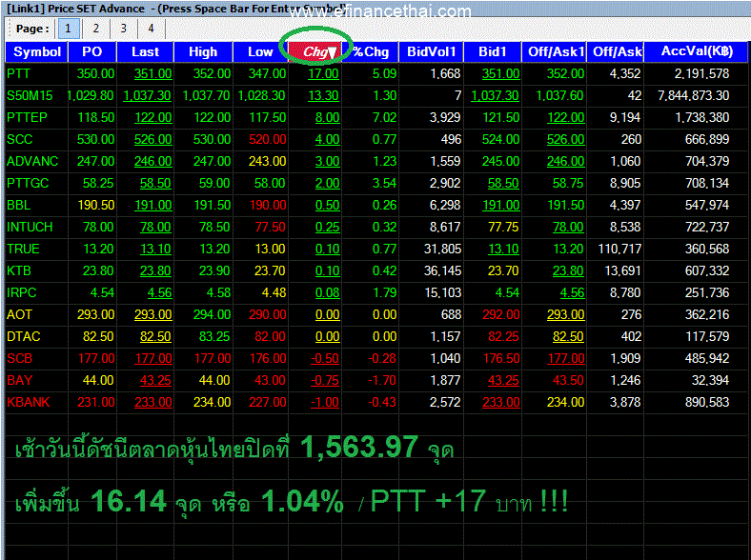Select the DTAC symbol
The width and height of the screenshot is (751, 560).
point(24,337)
